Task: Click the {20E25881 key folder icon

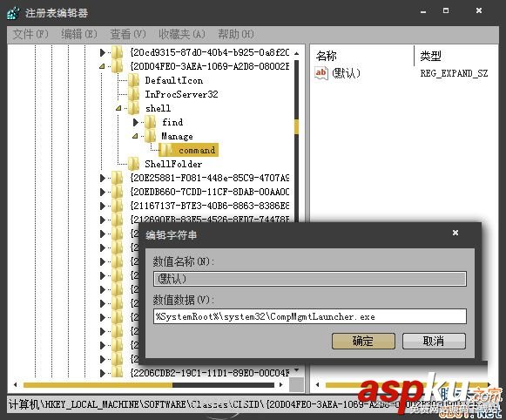Action: [118, 178]
